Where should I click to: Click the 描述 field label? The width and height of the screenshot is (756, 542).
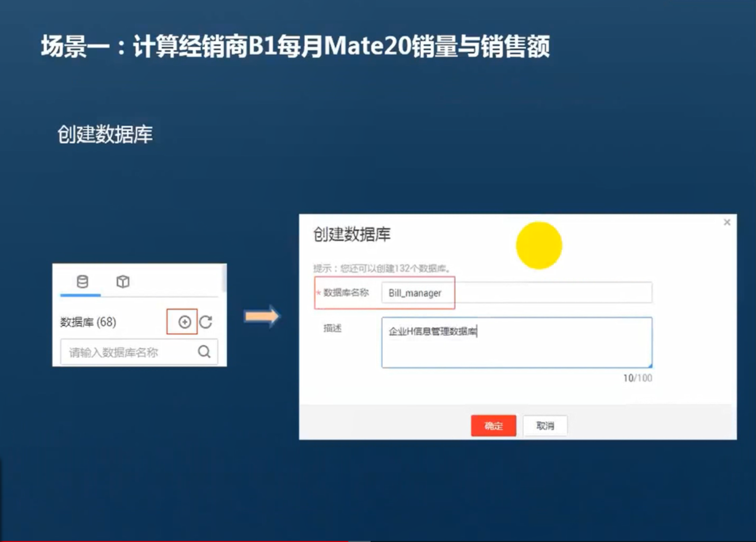tap(332, 328)
